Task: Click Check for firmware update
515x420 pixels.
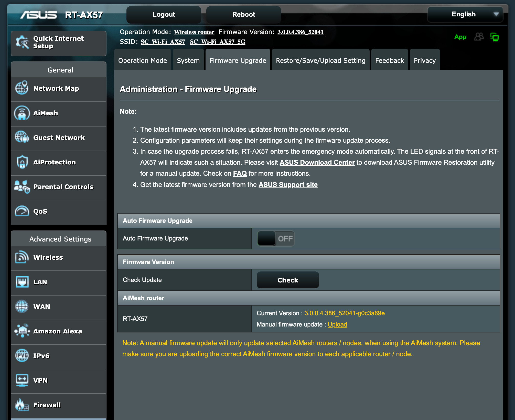Action: 287,280
